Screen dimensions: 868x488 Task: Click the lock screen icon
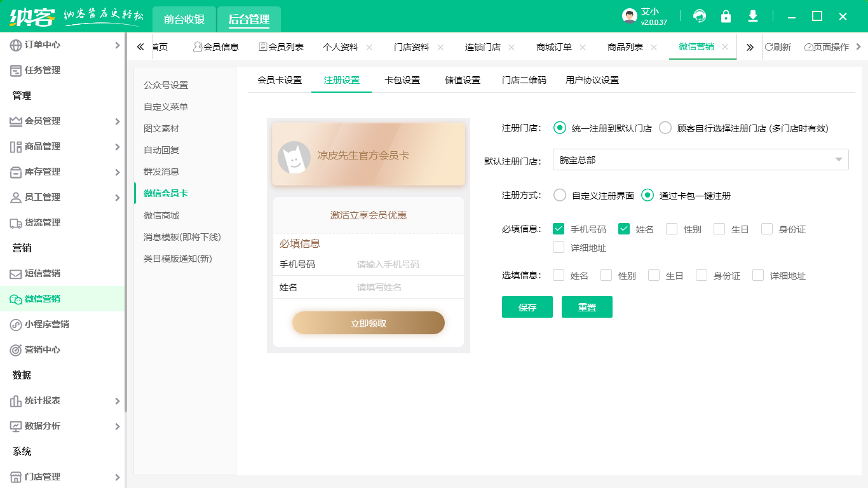point(726,17)
